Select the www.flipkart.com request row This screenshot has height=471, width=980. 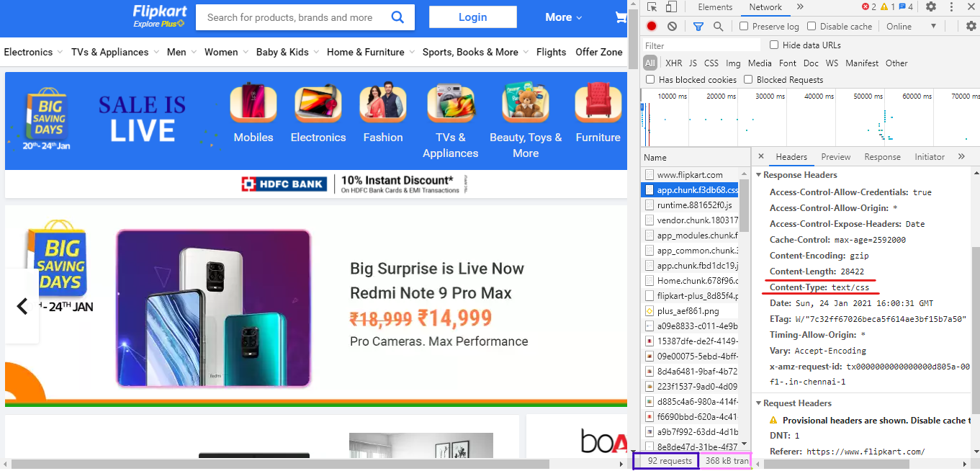click(x=691, y=175)
